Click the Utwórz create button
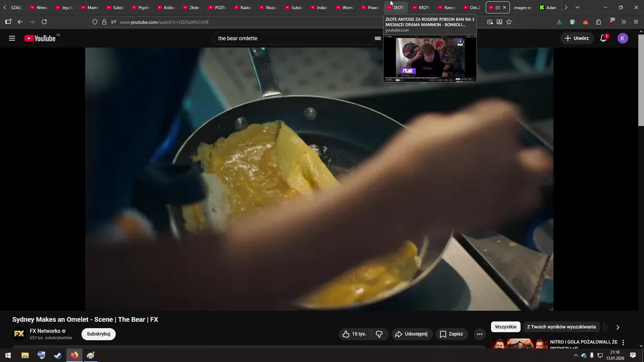The width and height of the screenshot is (644, 362). pyautogui.click(x=577, y=38)
